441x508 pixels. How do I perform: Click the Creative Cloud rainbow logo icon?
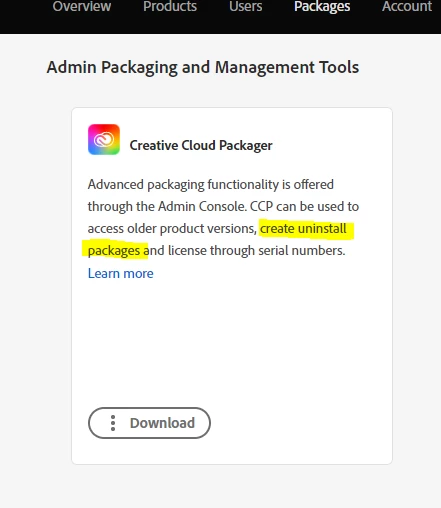(x=104, y=139)
